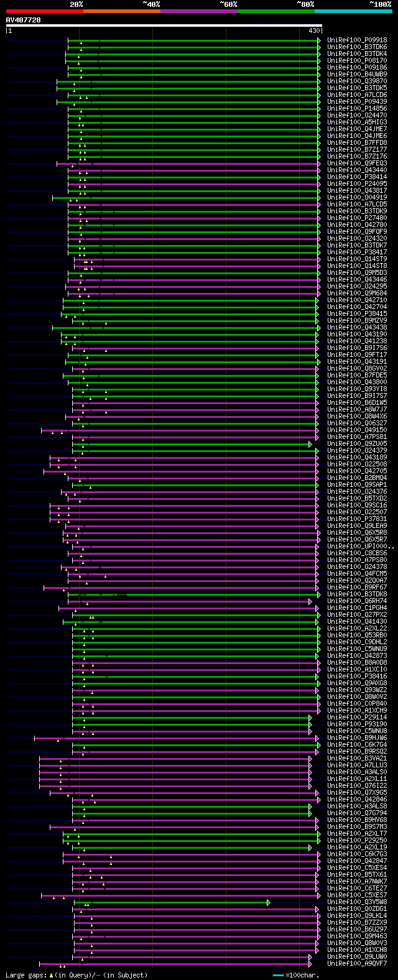The height and width of the screenshot is (980, 398).
Task: Select hit UniRef100_B2BMQ4
Action: [357, 478]
